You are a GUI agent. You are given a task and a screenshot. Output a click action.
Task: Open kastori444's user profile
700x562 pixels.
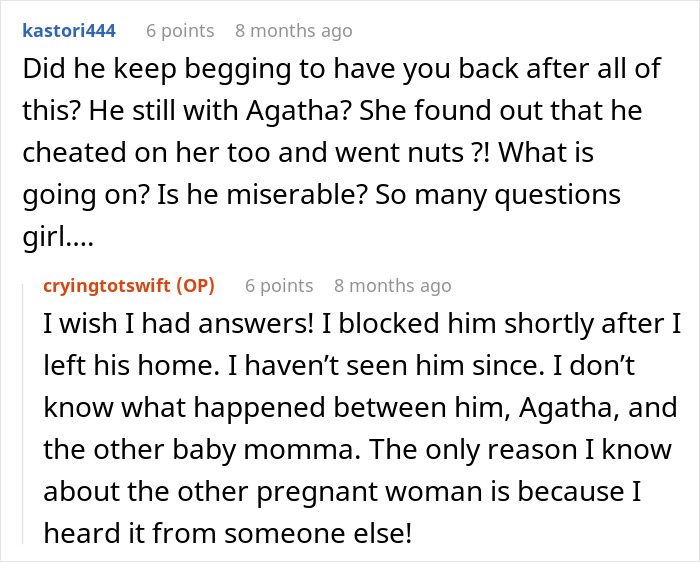coord(69,31)
